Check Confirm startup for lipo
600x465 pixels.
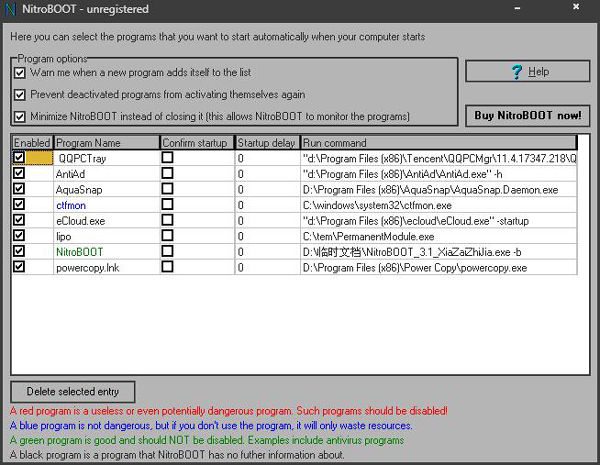point(167,235)
